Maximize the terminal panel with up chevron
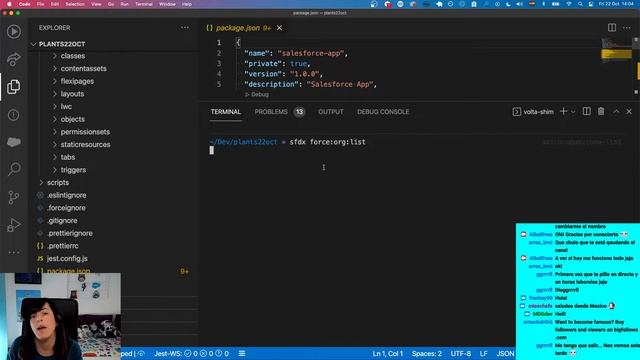This screenshot has height=360, width=640. 616,111
